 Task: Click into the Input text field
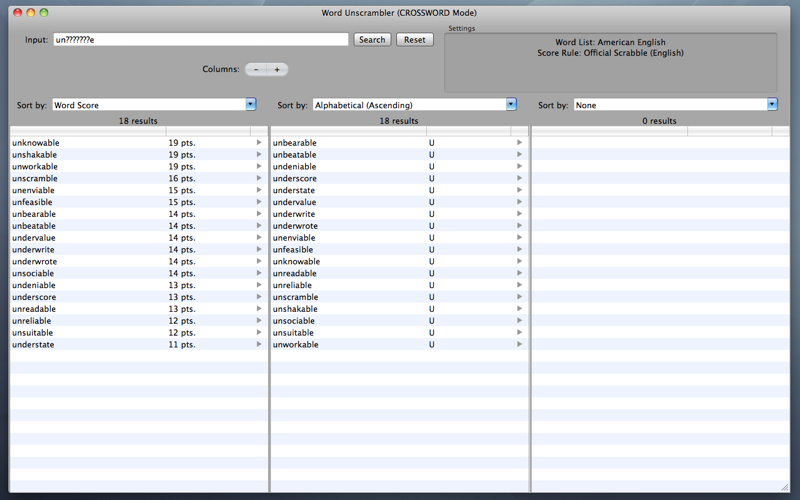point(201,40)
